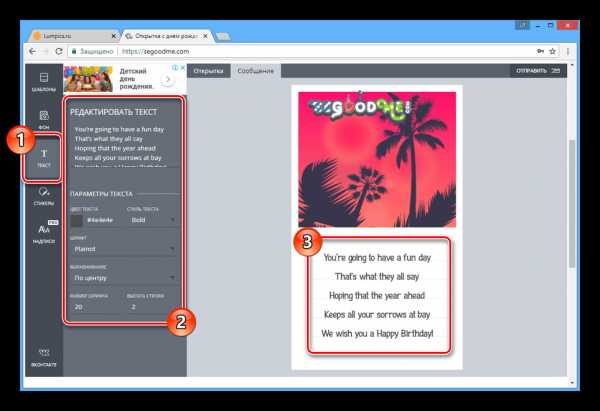This screenshot has width=600, height=411.
Task: Click the ad banner arrow button
Action: (x=167, y=79)
